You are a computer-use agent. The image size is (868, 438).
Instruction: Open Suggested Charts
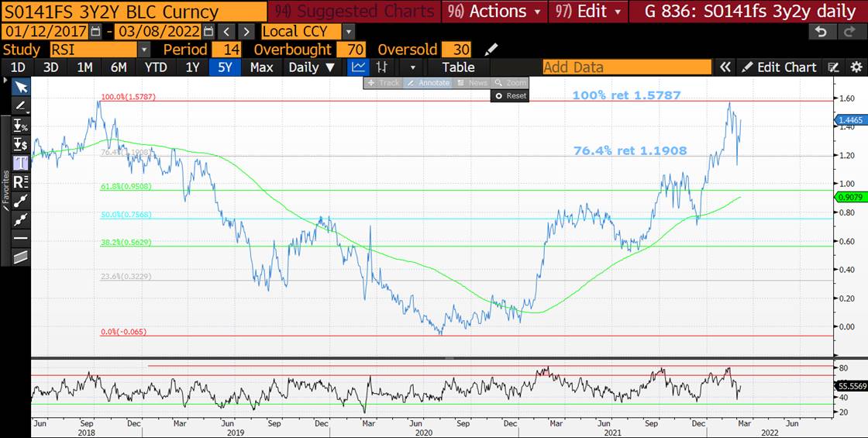coord(354,11)
